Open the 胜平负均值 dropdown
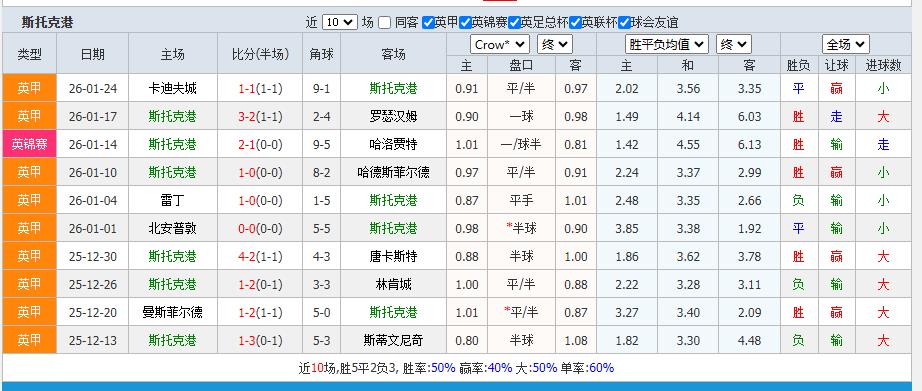This screenshot has width=922, height=391. coord(667,45)
